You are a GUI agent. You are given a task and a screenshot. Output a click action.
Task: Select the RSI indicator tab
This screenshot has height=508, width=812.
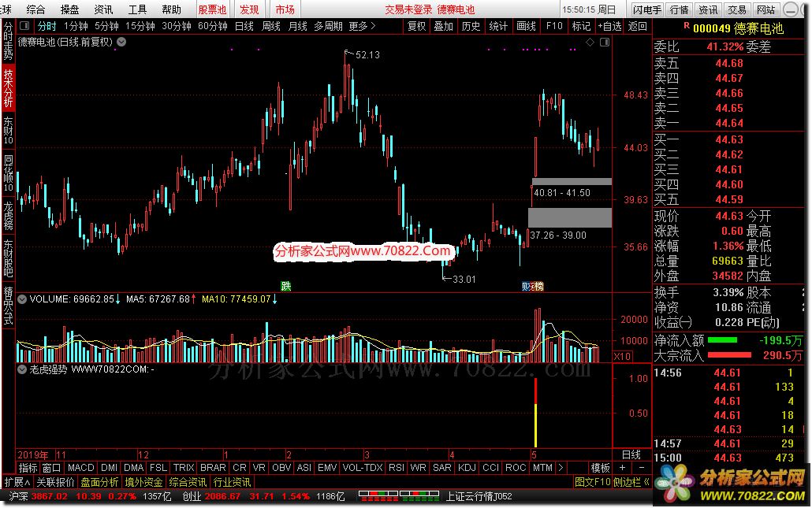tap(397, 468)
